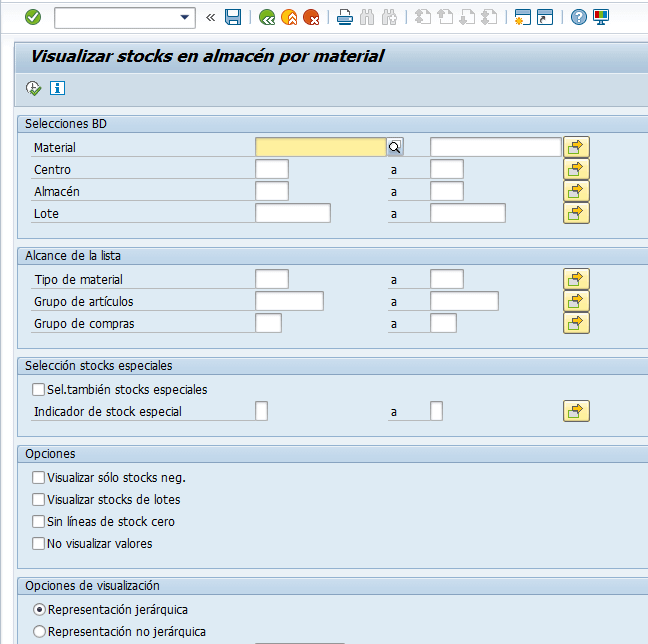Image resolution: width=648 pixels, height=644 pixels.
Task: Click the green Enter checkmark icon
Action: pyautogui.click(x=33, y=17)
